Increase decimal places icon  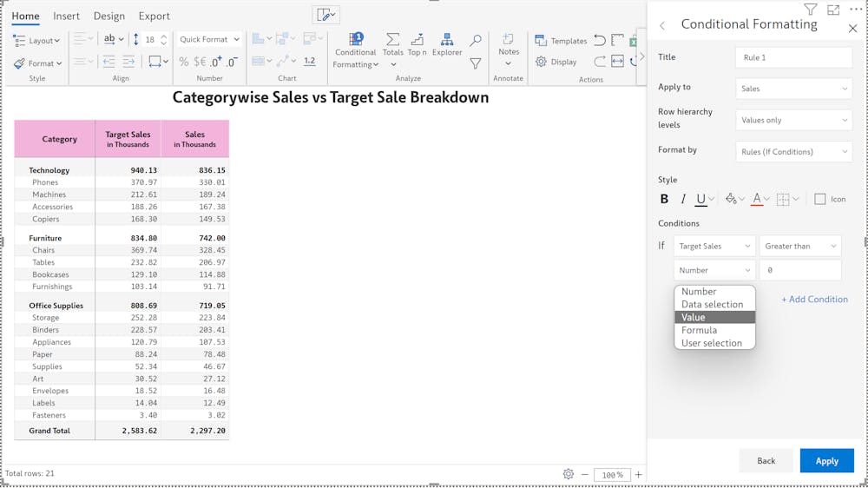click(x=216, y=62)
